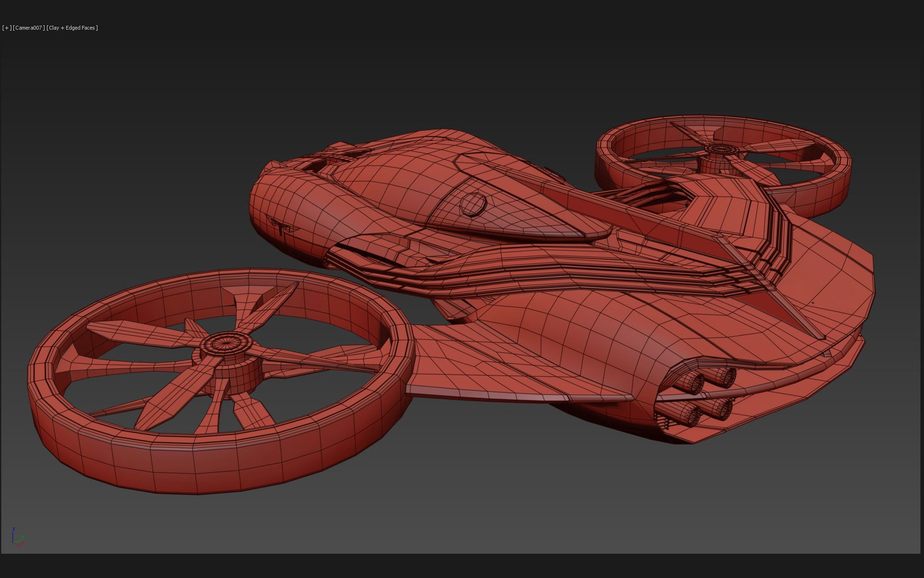Select the front ducted rotor model
This screenshot has width=924, height=578.
220,381
